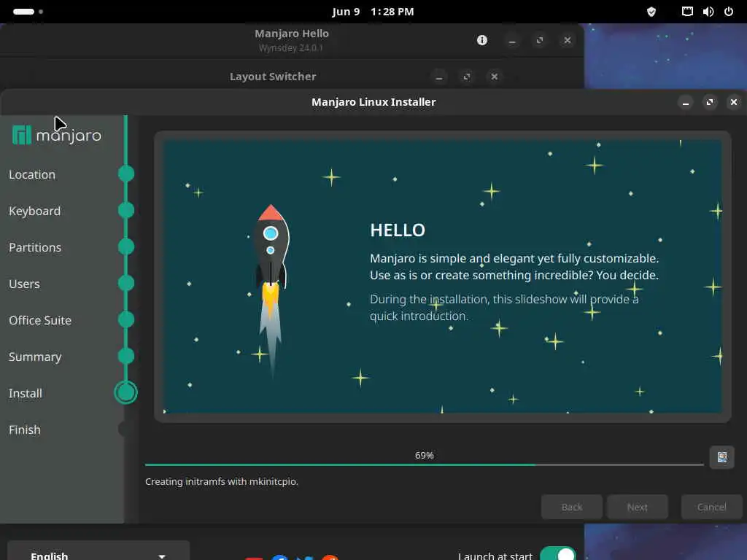Select the Summary step in sidebar
Screen dimensions: 747x560
(x=35, y=357)
